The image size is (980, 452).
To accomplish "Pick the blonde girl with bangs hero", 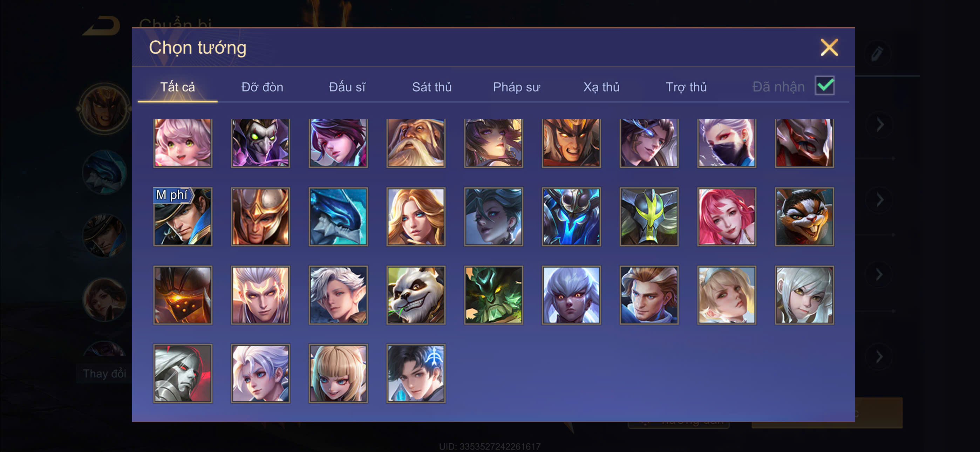I will (x=338, y=373).
